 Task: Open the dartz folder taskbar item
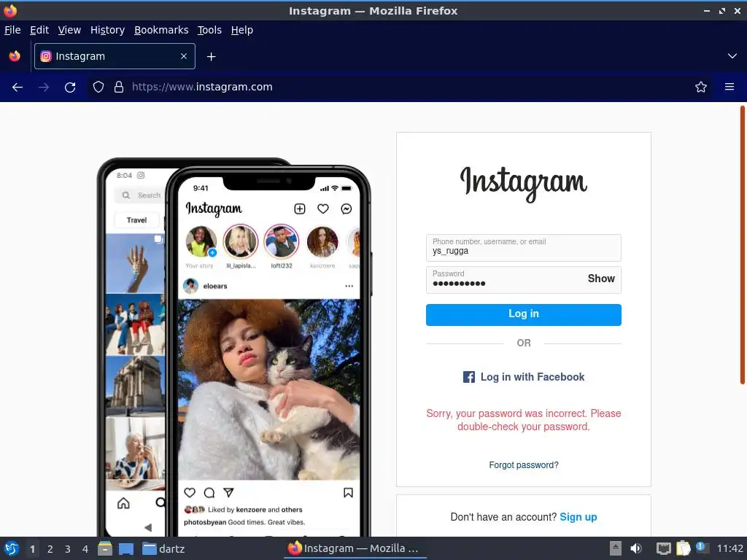tap(163, 548)
